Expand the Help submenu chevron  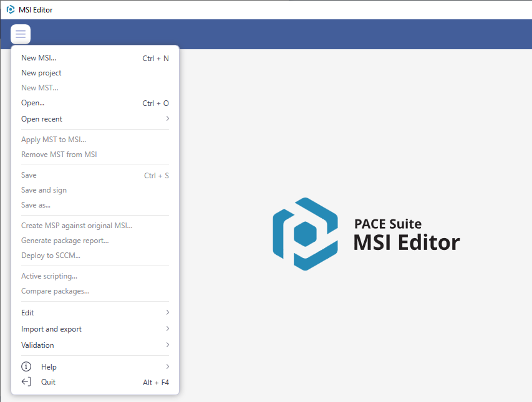coord(168,366)
